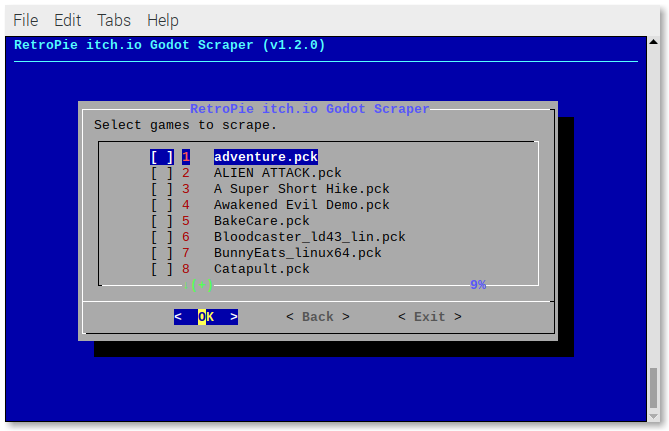Open the Tabs menu
The height and width of the screenshot is (431, 669).
coord(113,20)
